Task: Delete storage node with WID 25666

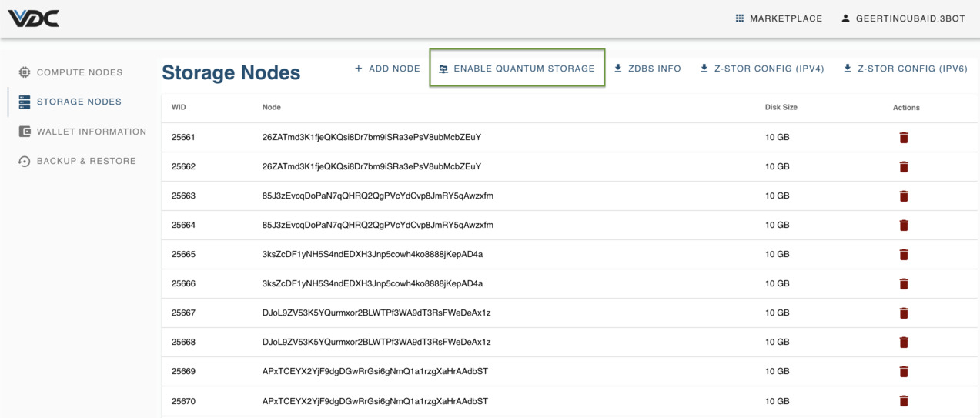Action: (x=904, y=284)
